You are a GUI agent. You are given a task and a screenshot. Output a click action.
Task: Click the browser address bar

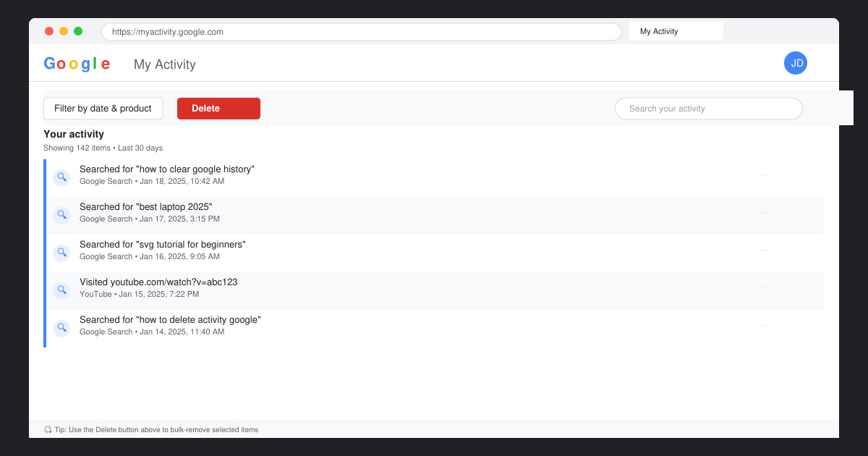click(x=362, y=32)
